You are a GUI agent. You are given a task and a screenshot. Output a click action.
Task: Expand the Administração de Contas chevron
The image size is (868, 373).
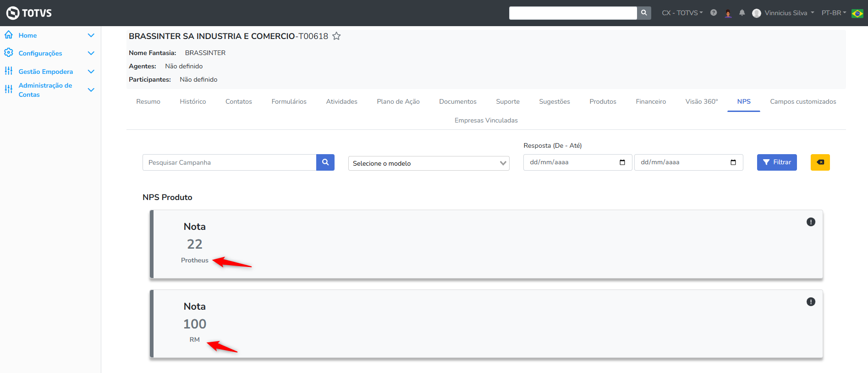tap(91, 90)
